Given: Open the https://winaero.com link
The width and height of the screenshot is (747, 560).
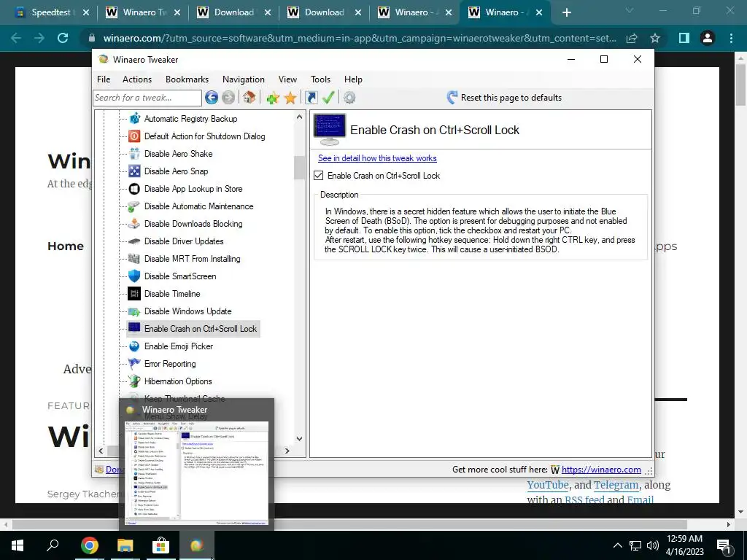Looking at the screenshot, I should tap(601, 470).
